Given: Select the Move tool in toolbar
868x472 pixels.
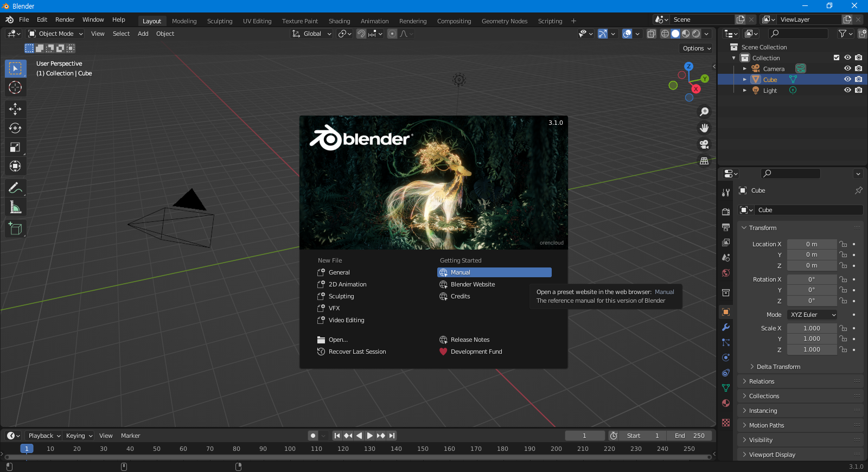Looking at the screenshot, I should [15, 109].
